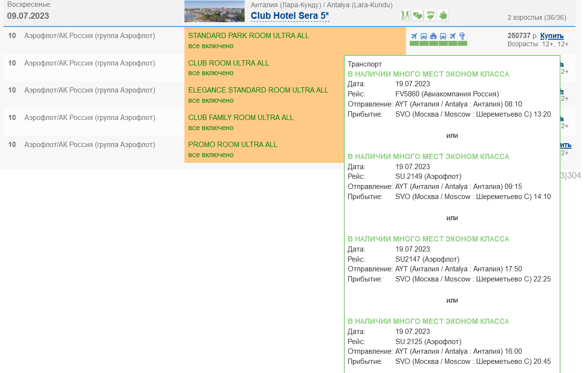This screenshot has height=373, width=588.
Task: Click the medical insurance snake-cup icon
Action: (462, 36)
